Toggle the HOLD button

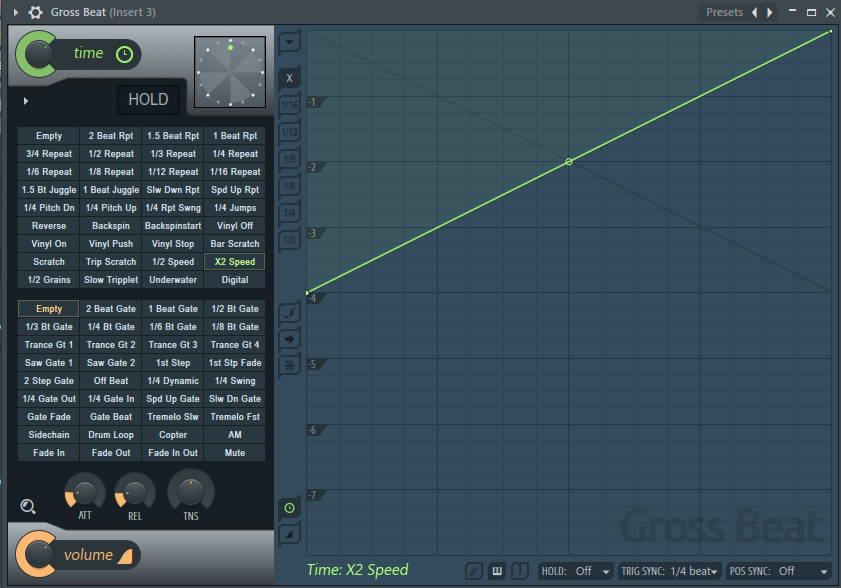click(148, 99)
